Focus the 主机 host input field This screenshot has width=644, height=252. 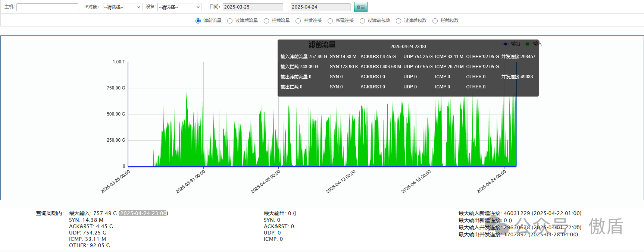47,7
